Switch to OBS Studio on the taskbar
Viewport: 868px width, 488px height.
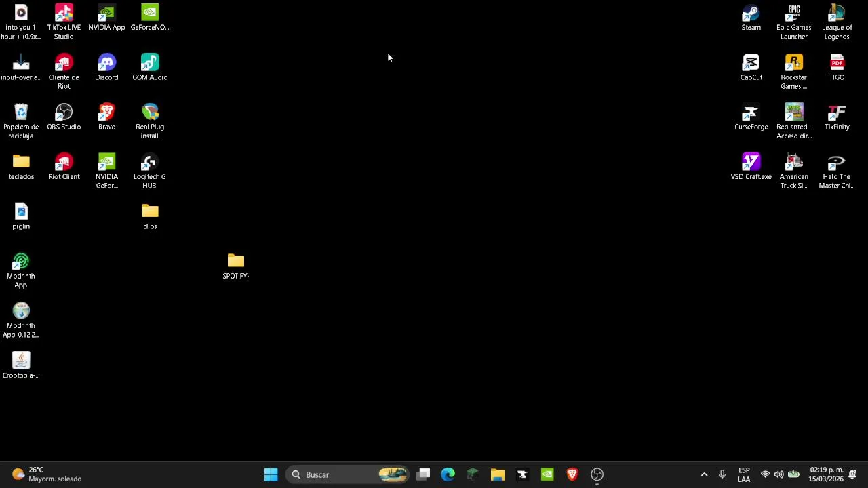(597, 474)
